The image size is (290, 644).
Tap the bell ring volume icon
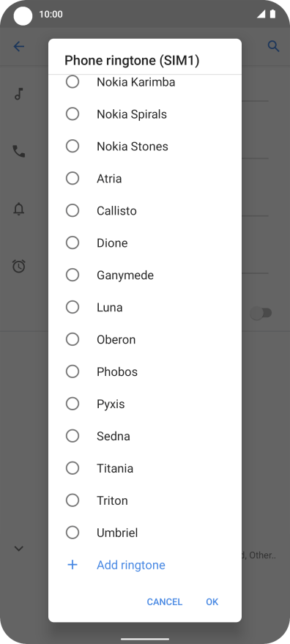pos(19,209)
